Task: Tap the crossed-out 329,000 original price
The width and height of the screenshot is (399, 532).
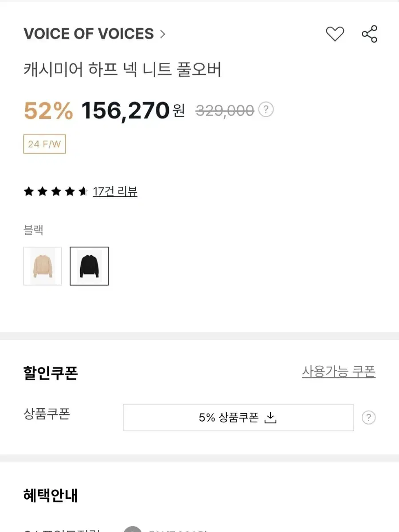Action: click(225, 110)
